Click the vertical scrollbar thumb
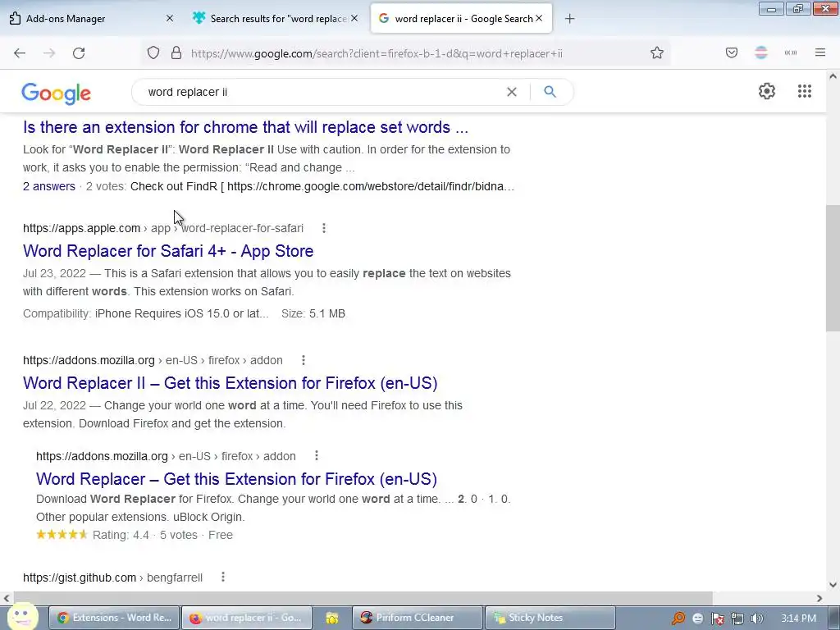Viewport: 840px width, 630px height. tap(833, 268)
